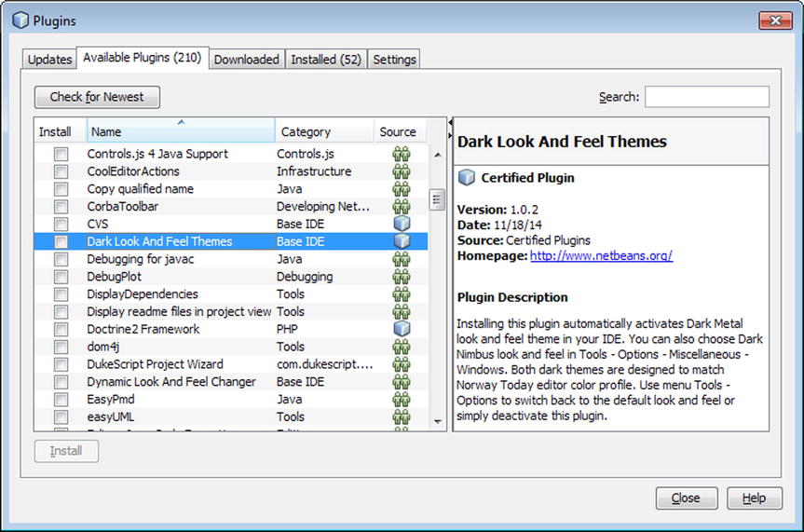
Task: Open netbeans.org homepage link
Action: (601, 255)
